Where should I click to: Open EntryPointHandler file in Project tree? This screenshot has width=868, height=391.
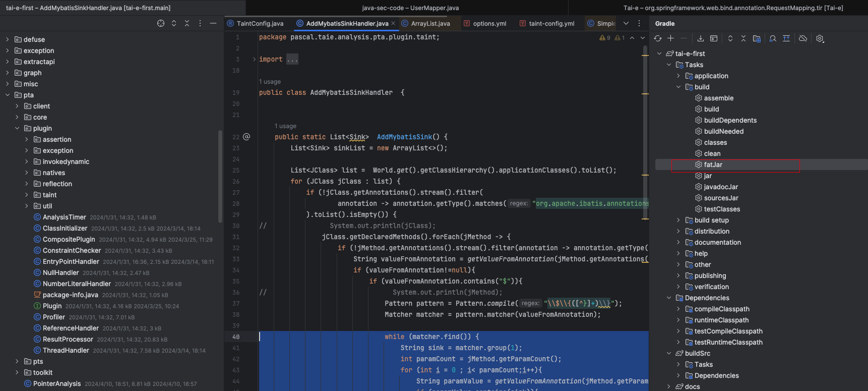point(71,261)
